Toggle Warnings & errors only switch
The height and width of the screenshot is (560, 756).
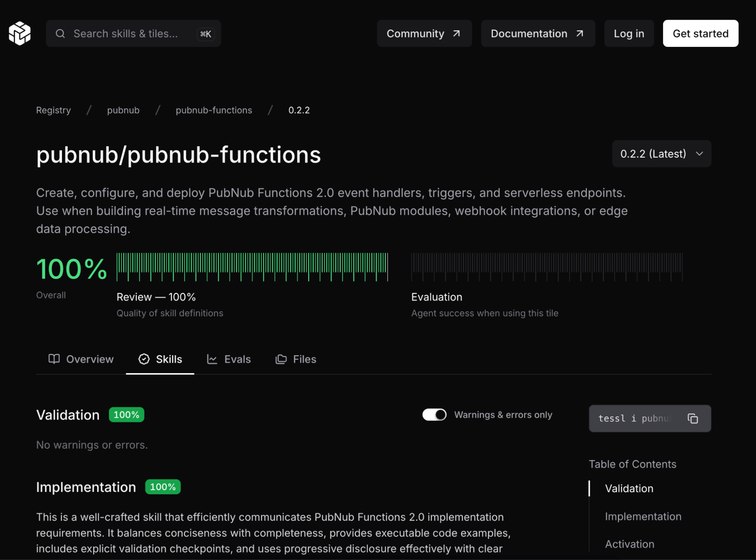pyautogui.click(x=434, y=415)
